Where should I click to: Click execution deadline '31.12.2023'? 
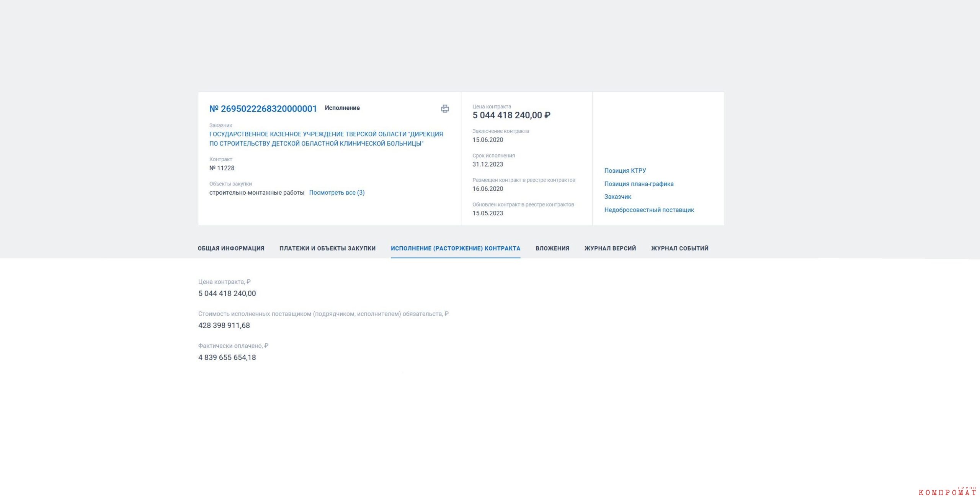pyautogui.click(x=488, y=164)
